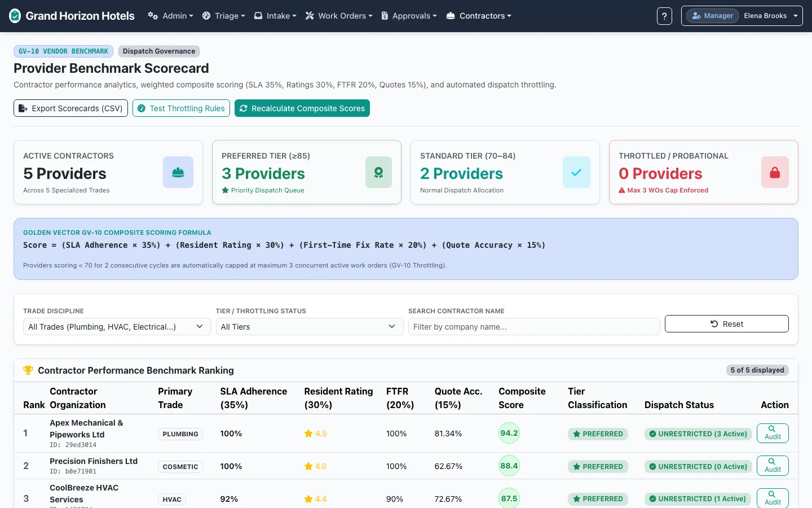
Task: Open the Tier / Throttling Status dropdown
Action: click(310, 327)
